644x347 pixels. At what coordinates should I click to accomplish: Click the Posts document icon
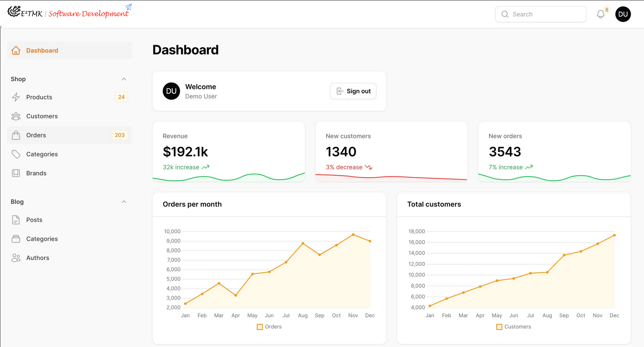[x=16, y=220]
